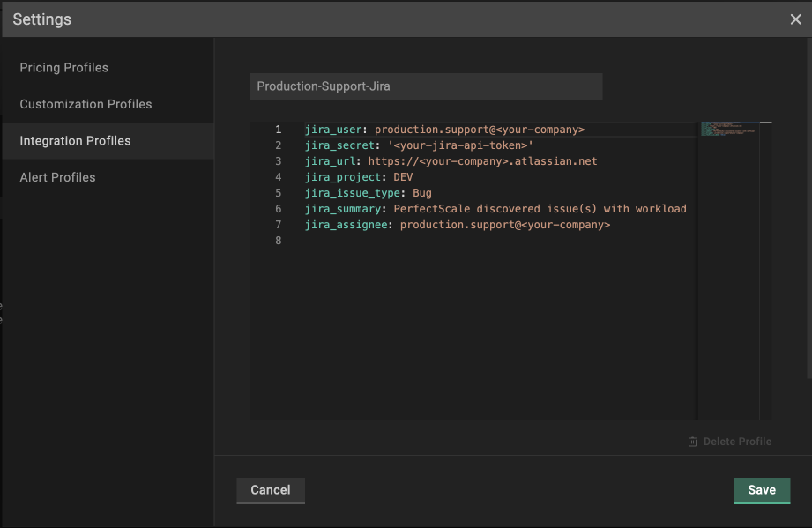The height and width of the screenshot is (528, 812).
Task: Click empty line 8 in the editor
Action: tap(441, 241)
